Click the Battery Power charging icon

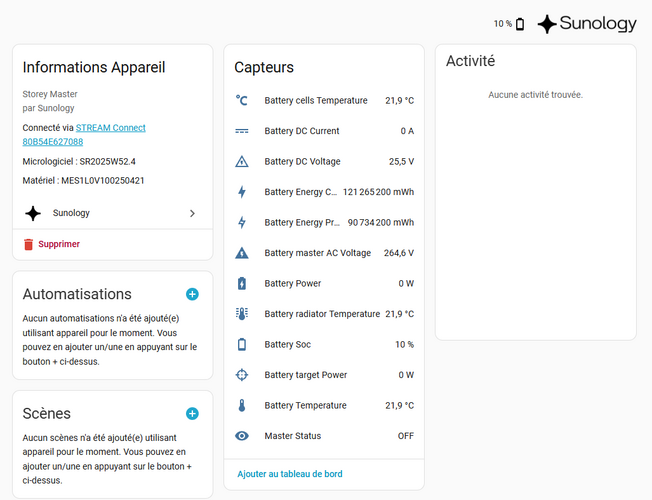[242, 283]
